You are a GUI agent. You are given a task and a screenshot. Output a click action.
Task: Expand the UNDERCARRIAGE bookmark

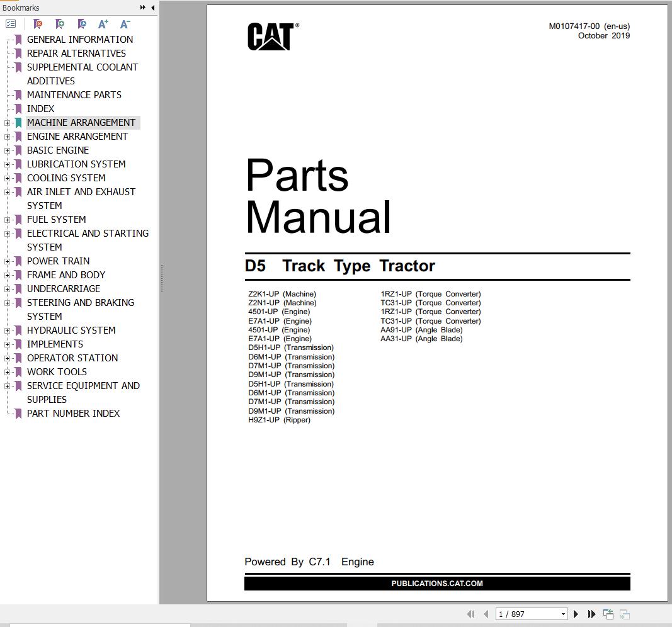point(7,289)
